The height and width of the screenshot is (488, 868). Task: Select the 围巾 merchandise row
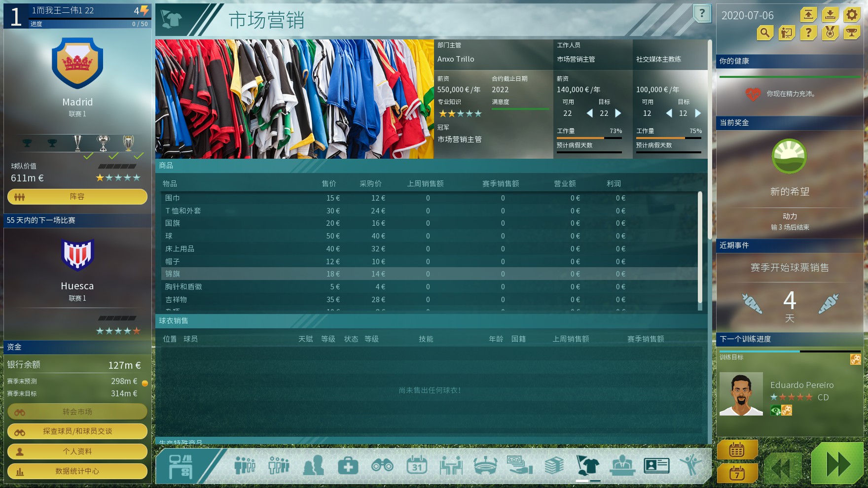(429, 198)
